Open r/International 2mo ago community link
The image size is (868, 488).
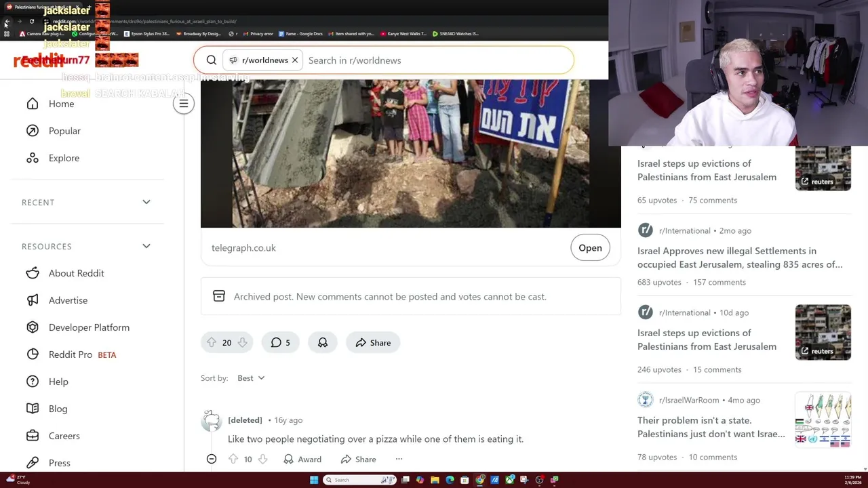[684, 230]
